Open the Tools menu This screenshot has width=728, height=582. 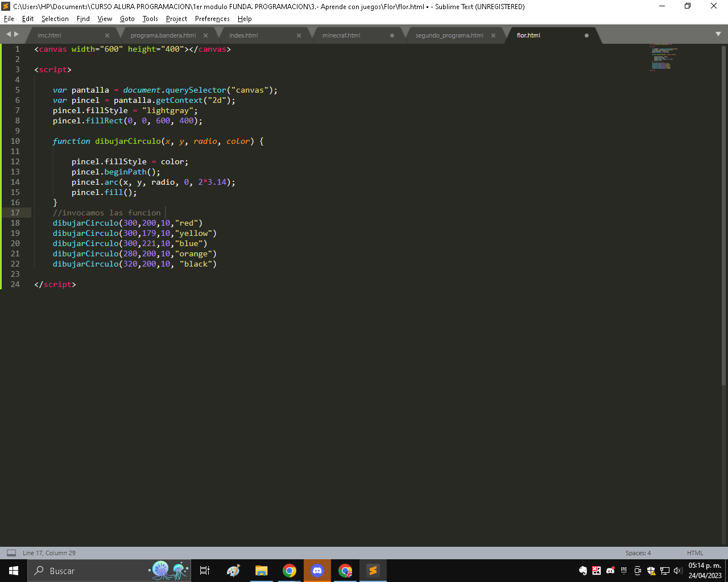(x=150, y=19)
